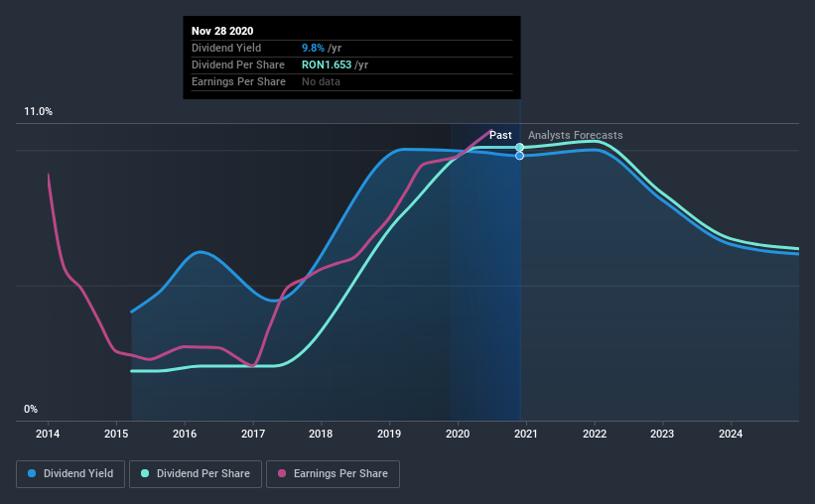Toggle the Dividend Yield legend button
Image resolution: width=815 pixels, height=504 pixels.
[x=70, y=474]
